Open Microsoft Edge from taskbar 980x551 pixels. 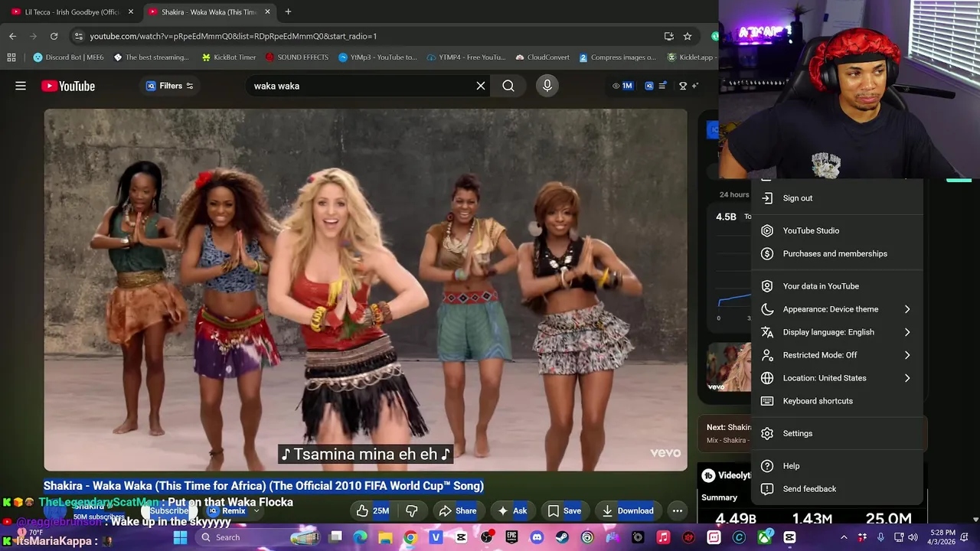coord(360,537)
